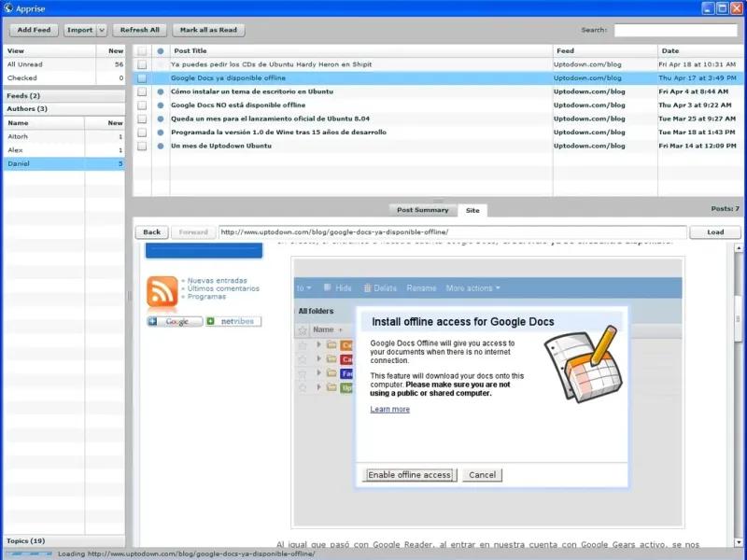
Task: Click the orange RSS feed icon
Action: (162, 291)
